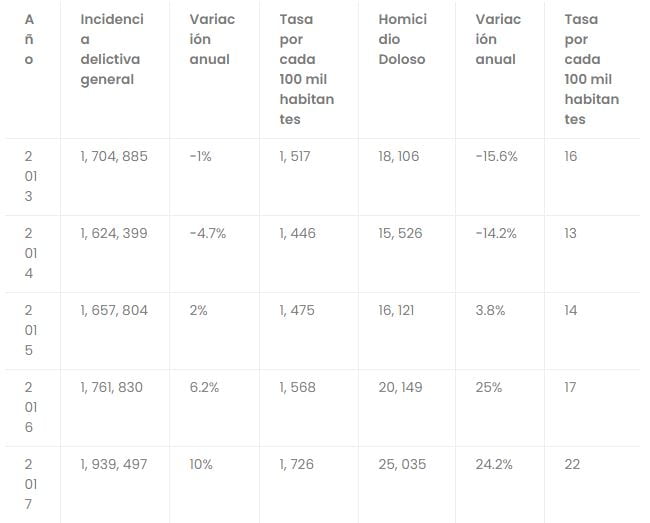The height and width of the screenshot is (523, 650).
Task: Select the 24.2% variation cell
Action: 495,465
